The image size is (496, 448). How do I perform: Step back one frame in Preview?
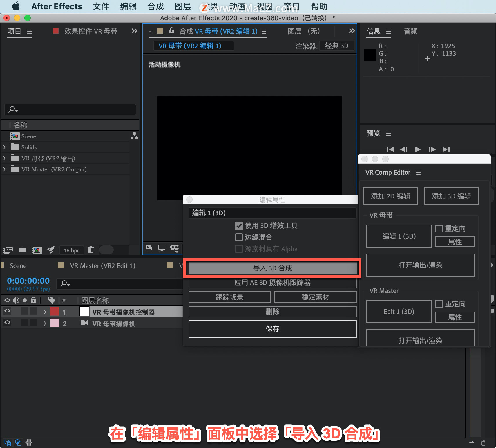[x=404, y=149]
